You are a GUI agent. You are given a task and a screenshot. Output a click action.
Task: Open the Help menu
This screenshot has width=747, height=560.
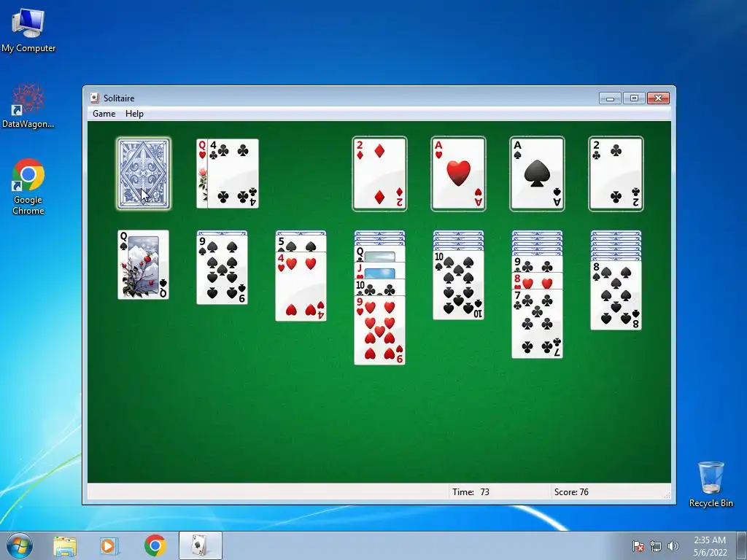134,114
